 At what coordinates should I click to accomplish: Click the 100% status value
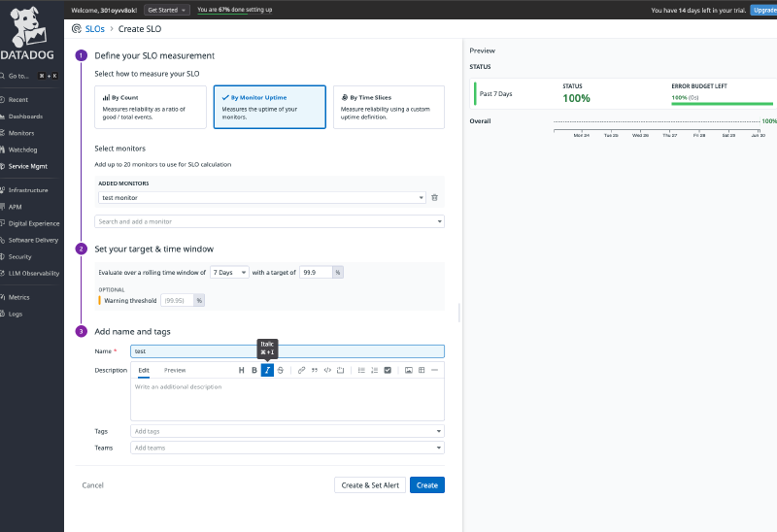(576, 98)
